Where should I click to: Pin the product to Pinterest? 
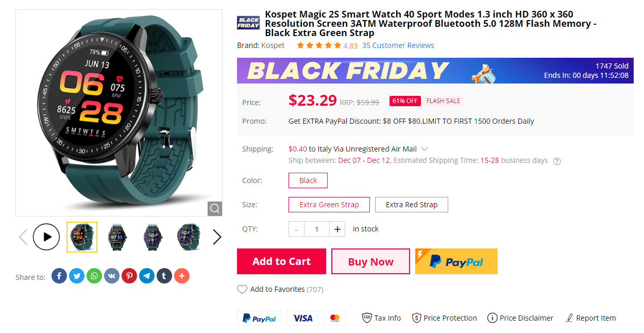click(x=129, y=276)
